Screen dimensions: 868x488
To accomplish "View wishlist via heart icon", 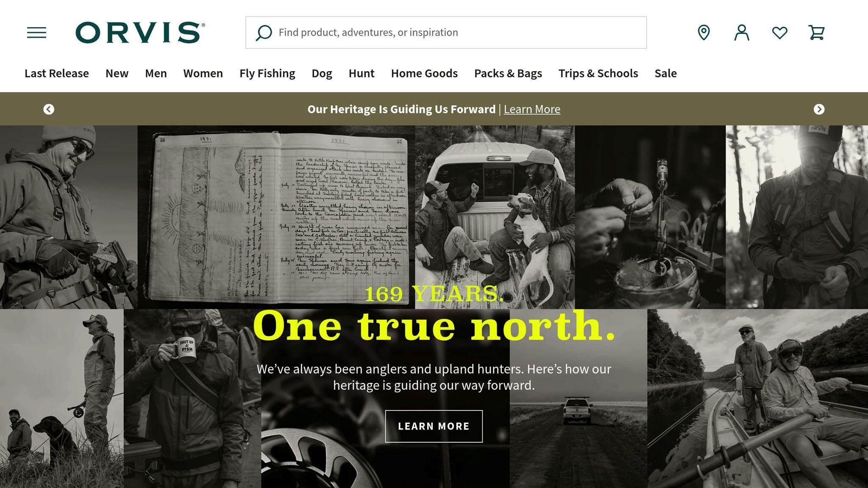I will tap(780, 33).
